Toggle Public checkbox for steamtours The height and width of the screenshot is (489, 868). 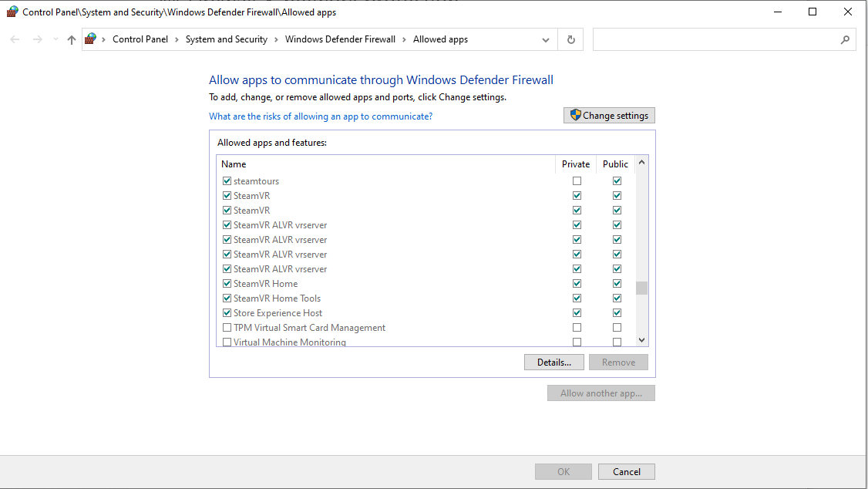coord(617,181)
